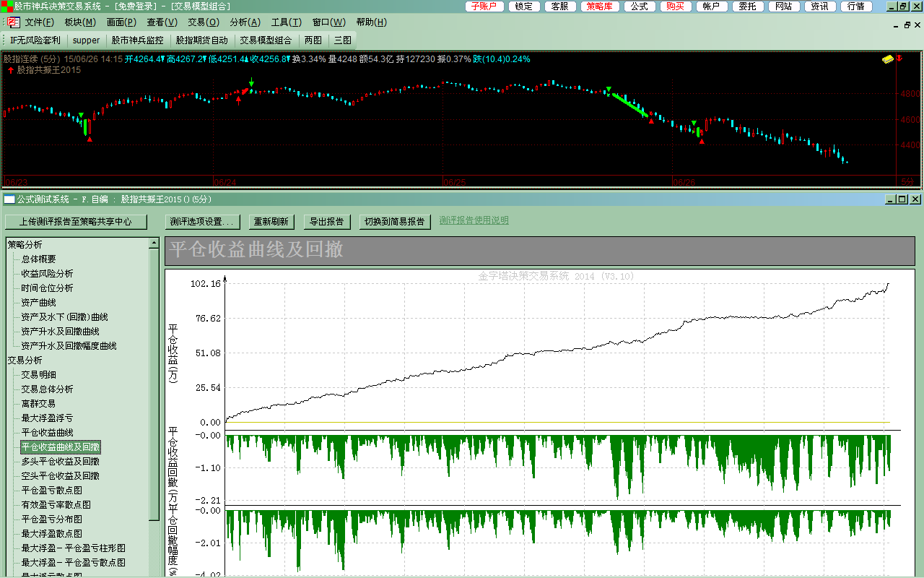Select 平仓收益曲线 in the tree
Image resolution: width=924 pixels, height=578 pixels.
48,433
